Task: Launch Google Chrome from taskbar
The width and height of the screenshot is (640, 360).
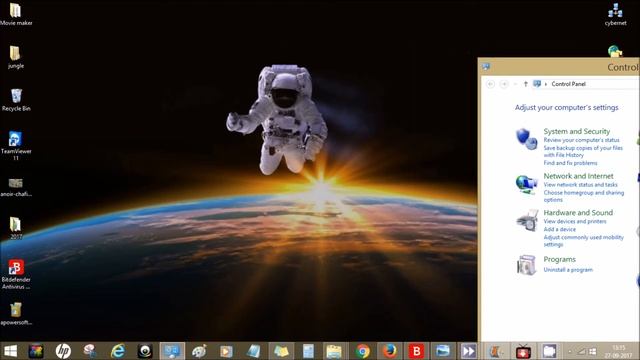Action: click(362, 351)
